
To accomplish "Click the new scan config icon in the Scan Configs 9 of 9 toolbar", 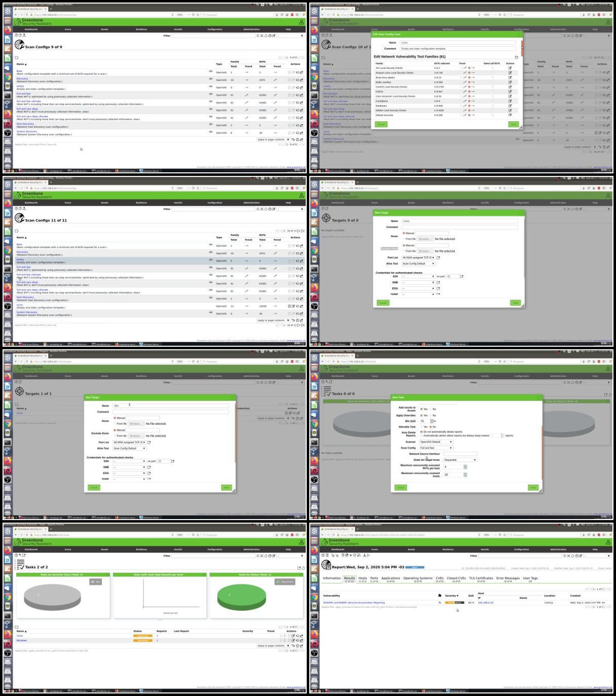I will click(20, 35).
